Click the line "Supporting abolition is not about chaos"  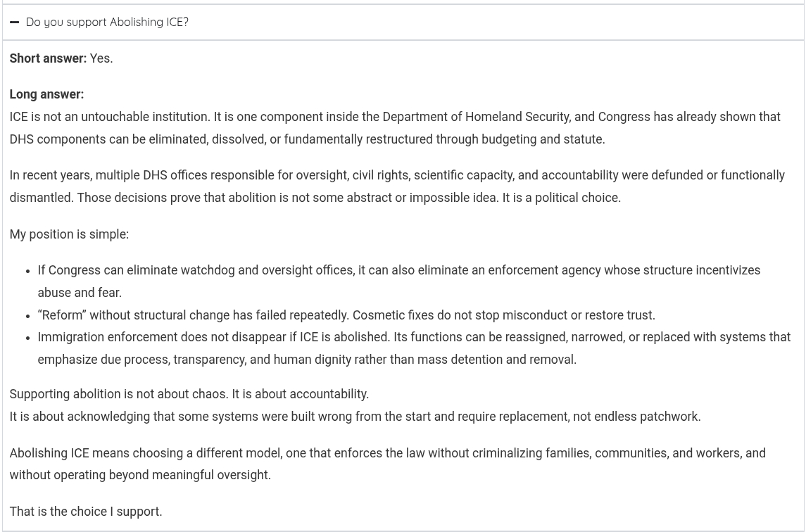pyautogui.click(x=189, y=394)
